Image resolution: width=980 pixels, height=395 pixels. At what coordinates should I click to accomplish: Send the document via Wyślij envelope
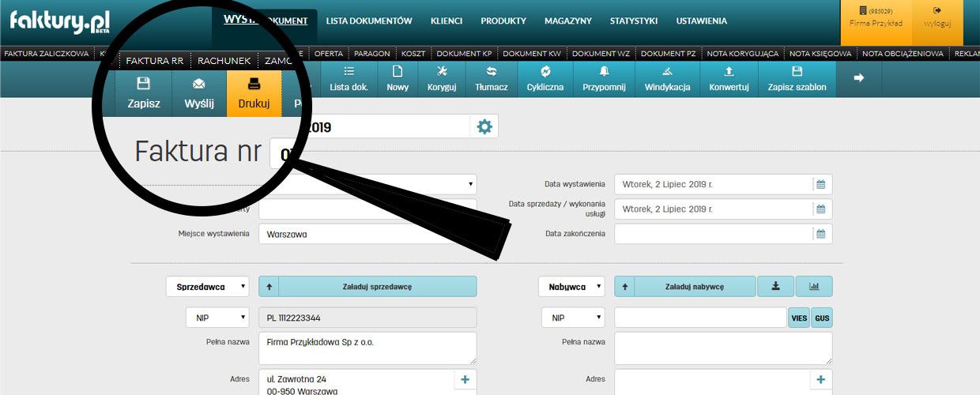click(199, 93)
